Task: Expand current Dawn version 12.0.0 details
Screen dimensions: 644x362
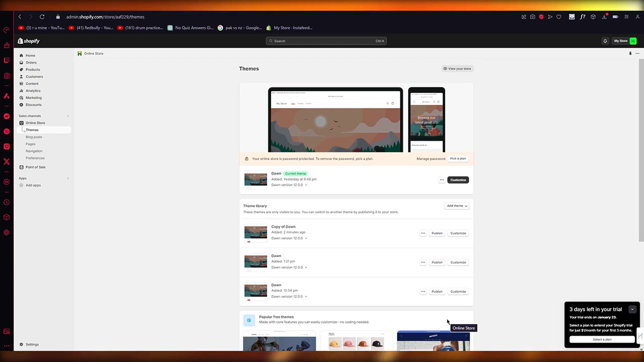Action: click(306, 185)
